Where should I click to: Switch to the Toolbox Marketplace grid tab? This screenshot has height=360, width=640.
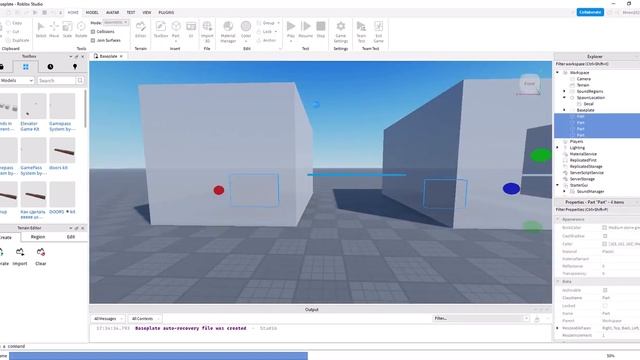(x=26, y=67)
